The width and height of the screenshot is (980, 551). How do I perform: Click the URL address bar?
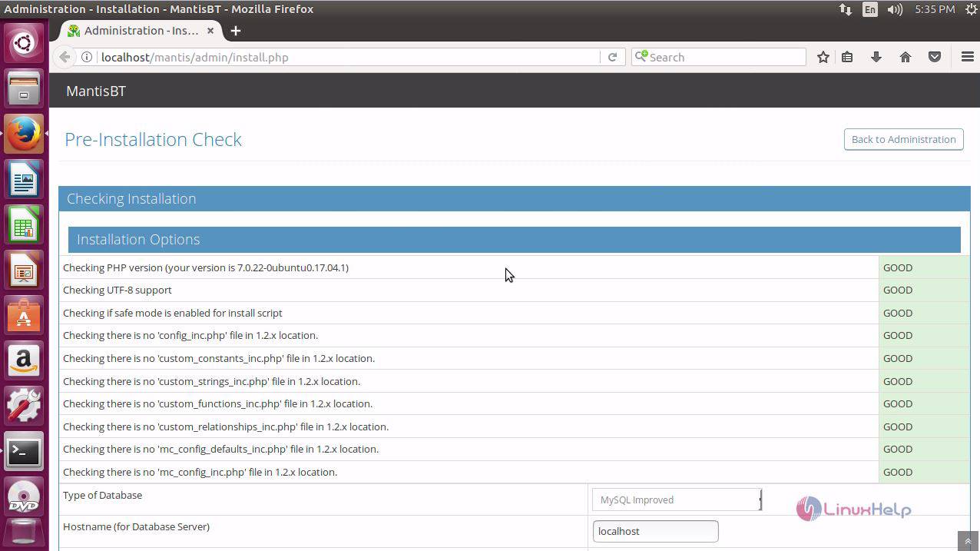click(x=348, y=57)
